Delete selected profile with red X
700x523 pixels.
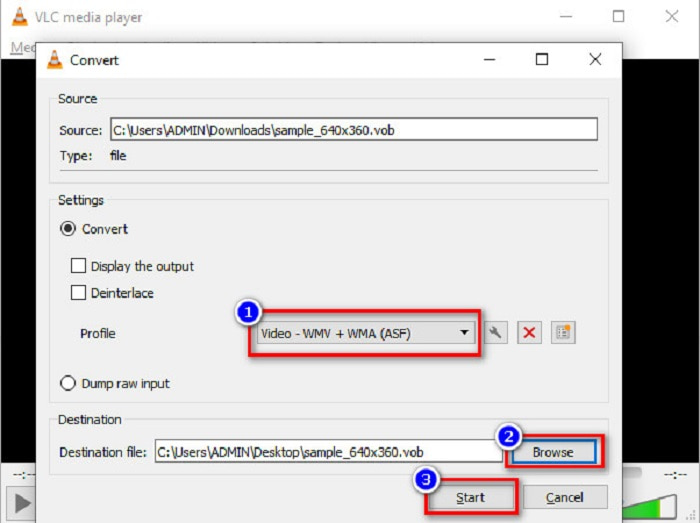(529, 332)
